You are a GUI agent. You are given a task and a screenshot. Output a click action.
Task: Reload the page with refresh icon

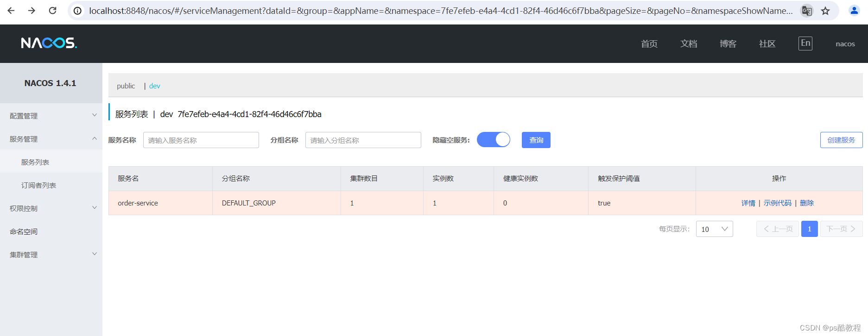[53, 11]
